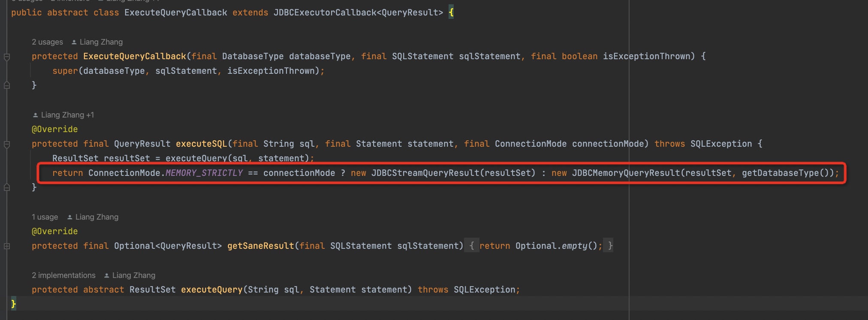Click JDBCStreamQueryResult in the return statement
868x320 pixels.
425,173
